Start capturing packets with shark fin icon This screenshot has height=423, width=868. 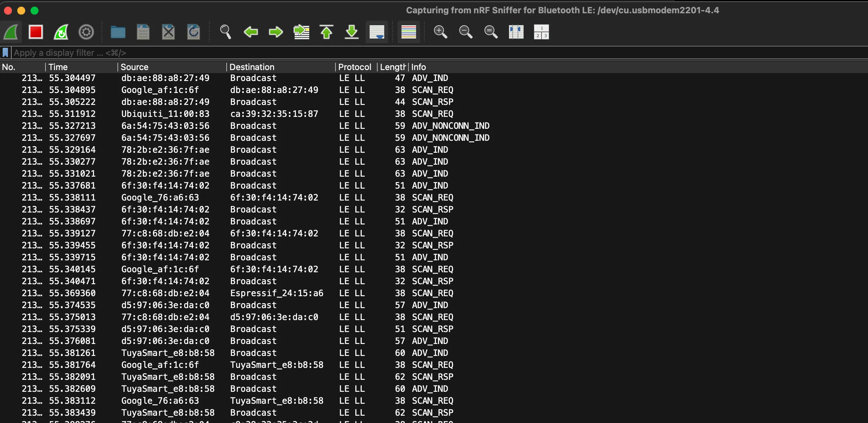click(11, 32)
